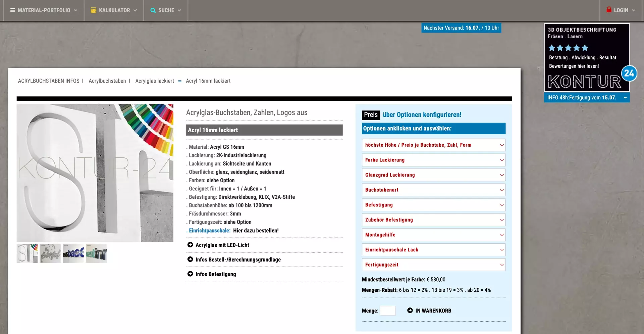Go to ACRYLBUCHSTABEN INFOS breadcrumb

(49, 81)
